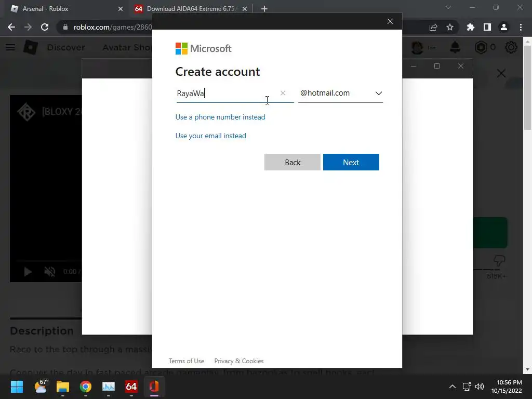Open network status tray icon
This screenshot has height=399, width=532.
click(467, 387)
